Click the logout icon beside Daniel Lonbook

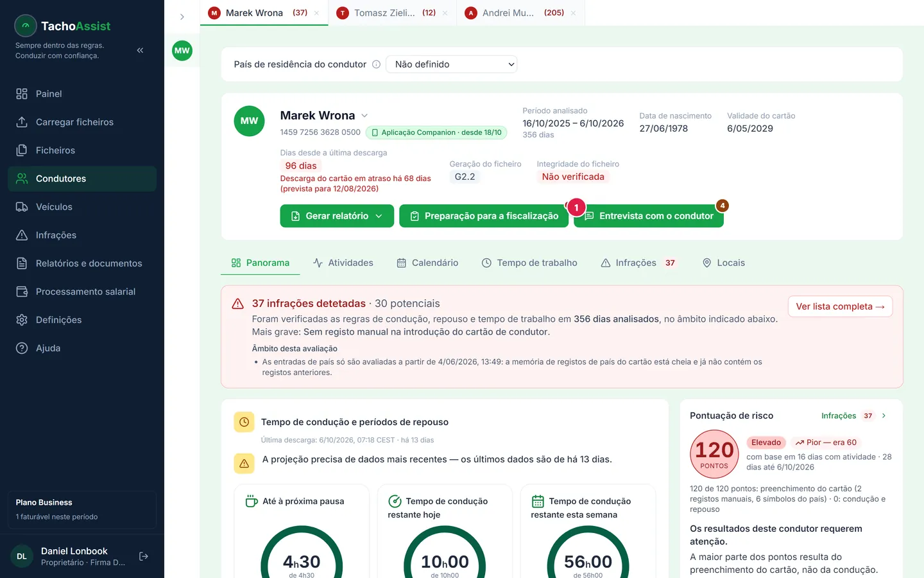[144, 556]
